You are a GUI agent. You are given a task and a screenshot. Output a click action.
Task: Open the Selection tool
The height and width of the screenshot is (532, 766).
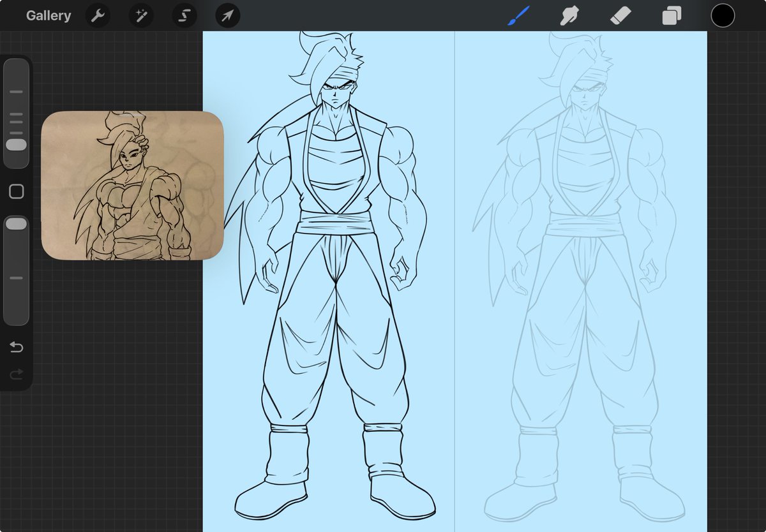(184, 16)
